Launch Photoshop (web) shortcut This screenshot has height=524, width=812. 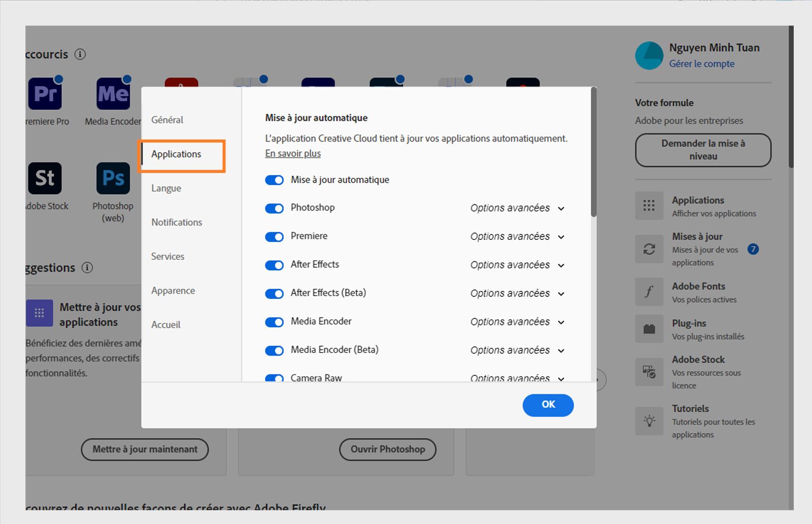[x=112, y=179]
